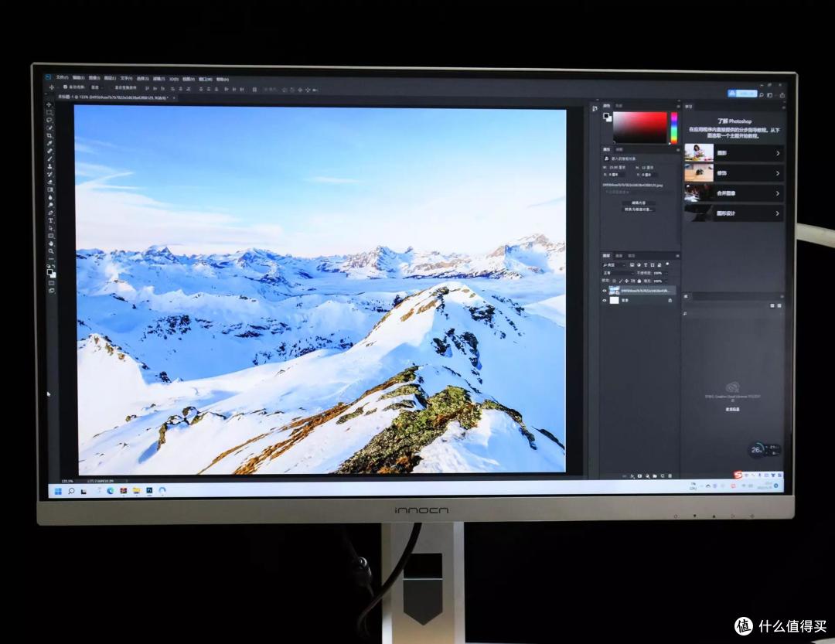Click the Convert to Linked button in Properties
835x644 pixels.
639,210
